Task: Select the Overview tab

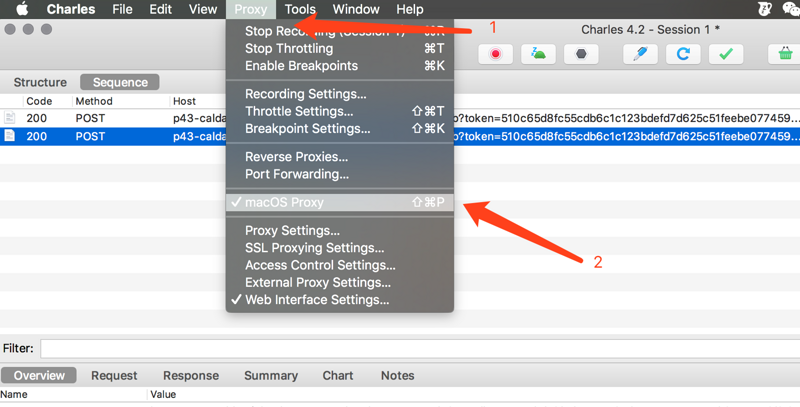Action: 39,375
